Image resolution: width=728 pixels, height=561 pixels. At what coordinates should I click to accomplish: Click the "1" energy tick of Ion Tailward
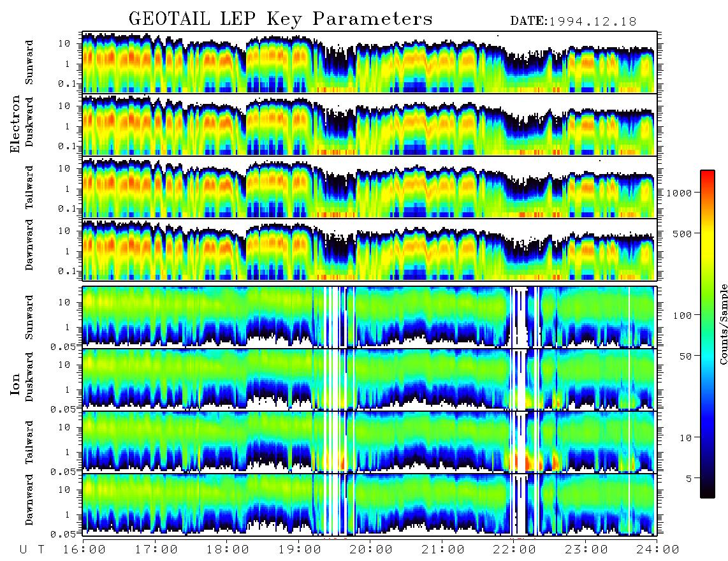[x=68, y=452]
